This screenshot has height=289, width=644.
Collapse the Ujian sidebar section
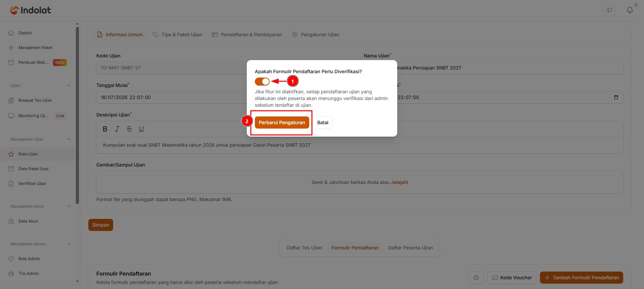point(69,86)
